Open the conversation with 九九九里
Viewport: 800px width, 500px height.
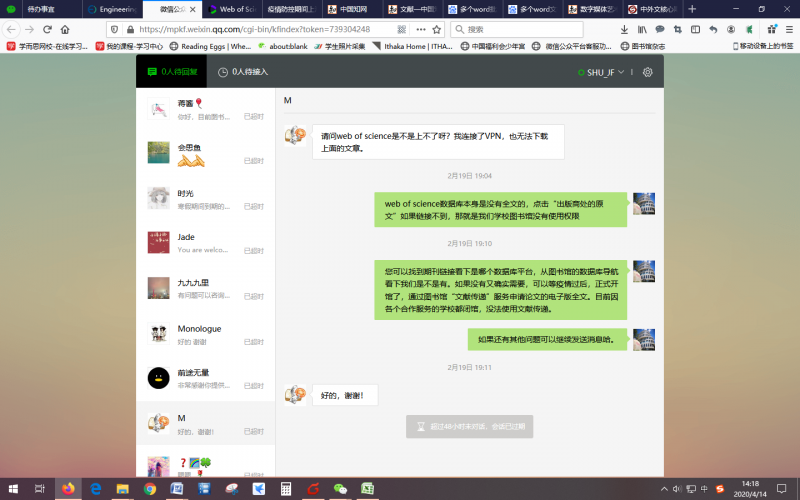[x=206, y=288]
